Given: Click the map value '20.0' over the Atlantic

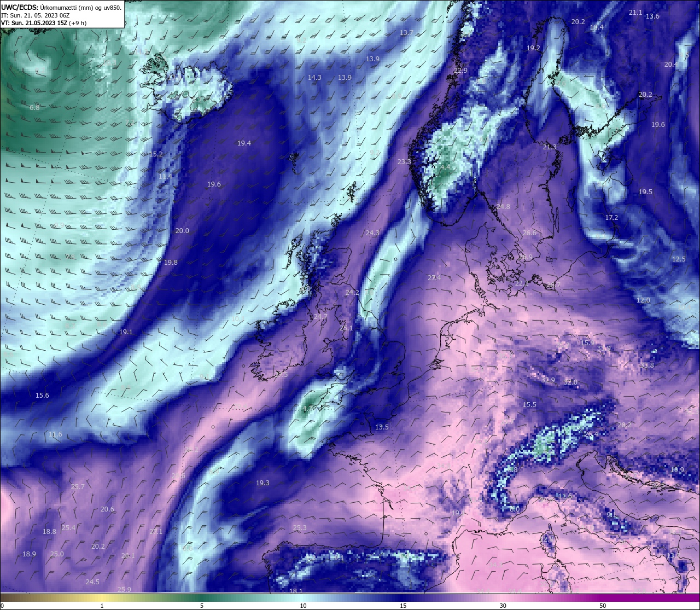Looking at the screenshot, I should click(x=182, y=230).
